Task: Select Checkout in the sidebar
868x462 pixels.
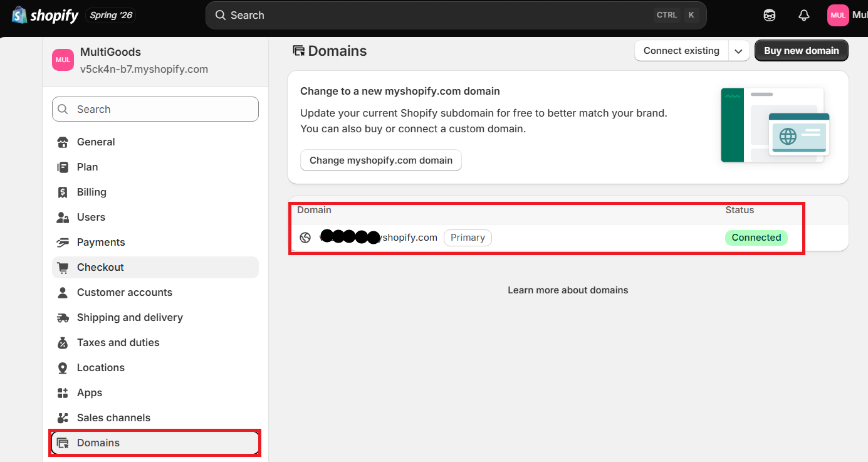Action: (x=155, y=267)
